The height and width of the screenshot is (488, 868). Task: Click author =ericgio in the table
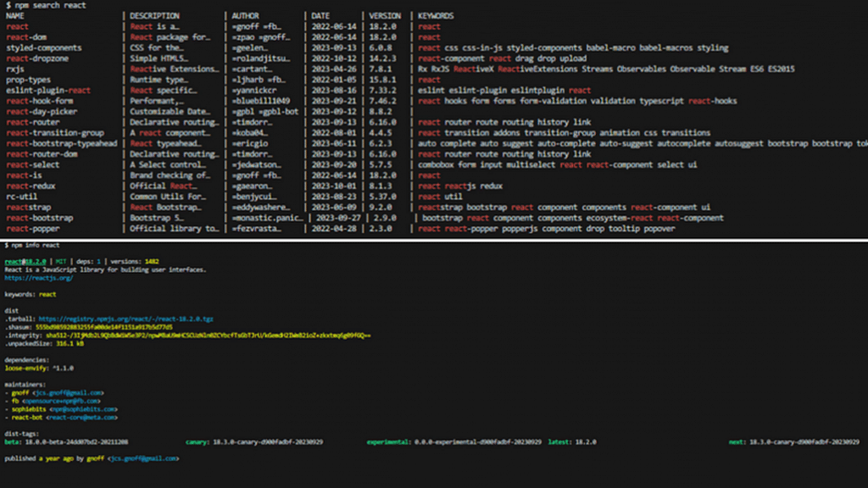[250, 143]
